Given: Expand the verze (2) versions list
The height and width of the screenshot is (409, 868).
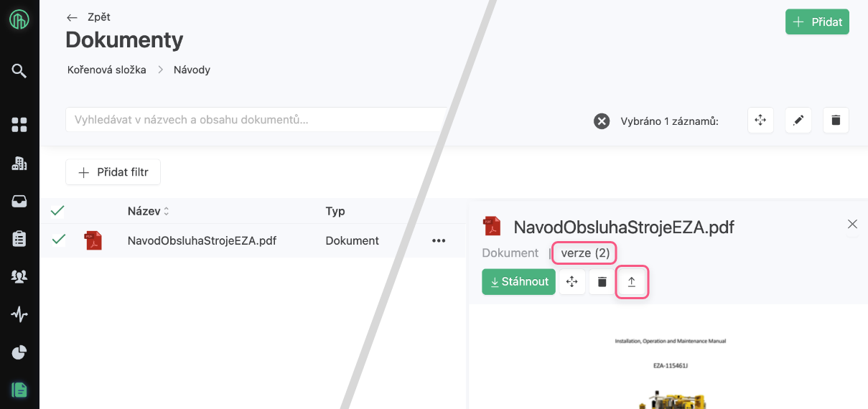Looking at the screenshot, I should [584, 253].
